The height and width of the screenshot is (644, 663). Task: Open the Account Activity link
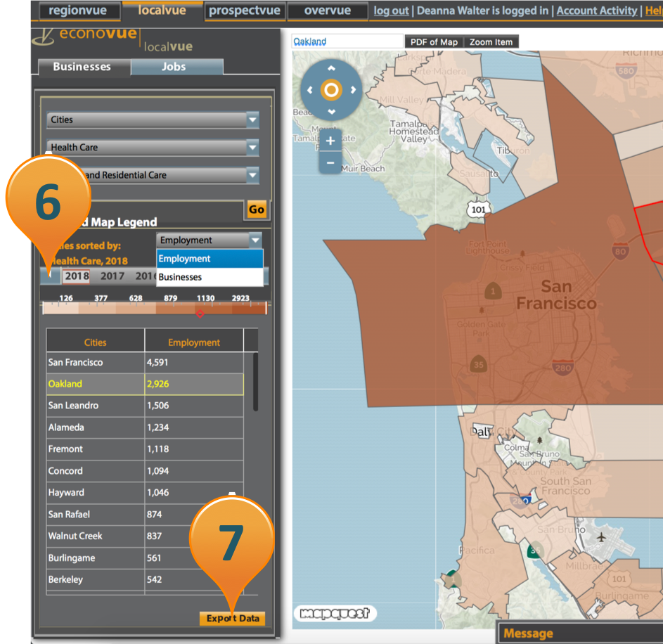click(597, 11)
